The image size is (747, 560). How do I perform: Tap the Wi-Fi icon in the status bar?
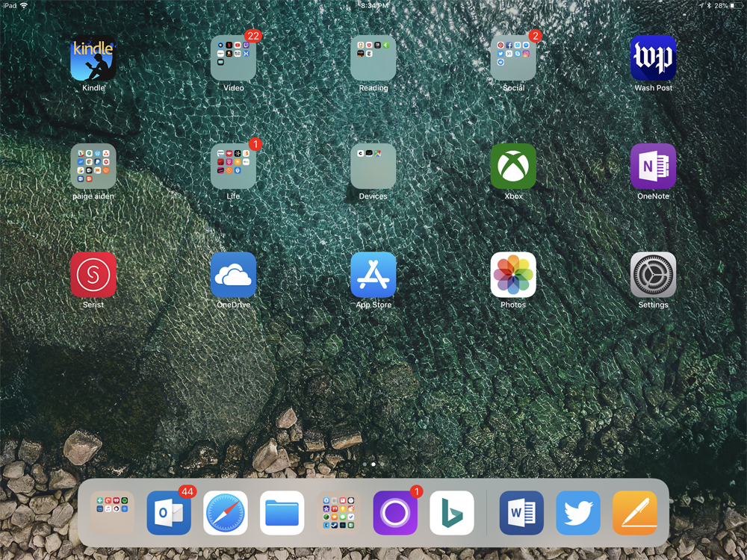24,6
